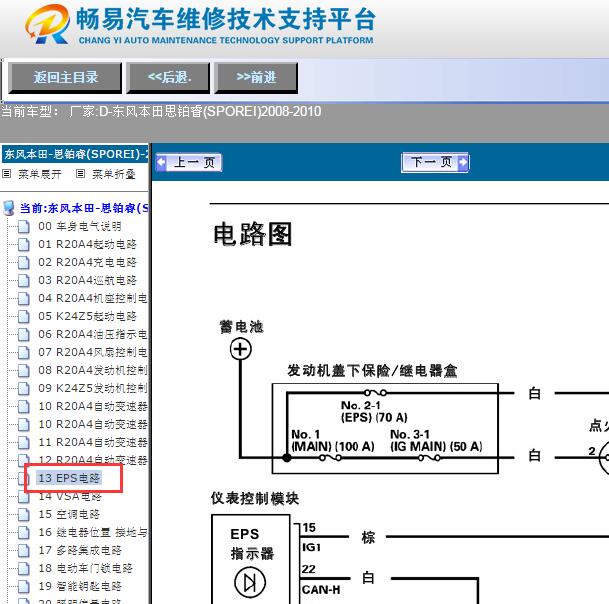Click the No. 2-1 (EPS) (70 A) fuse label
Viewport: 609px width, 604px height.
pos(374,411)
